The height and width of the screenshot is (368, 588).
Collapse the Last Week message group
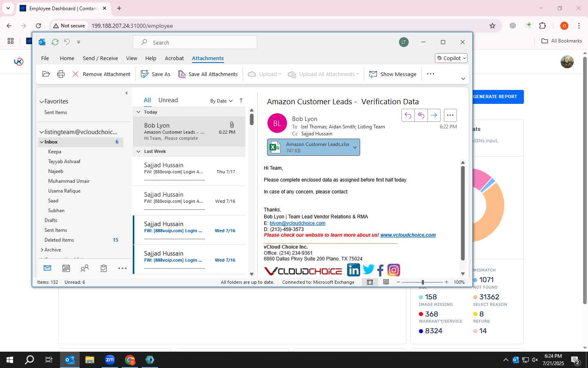138,151
